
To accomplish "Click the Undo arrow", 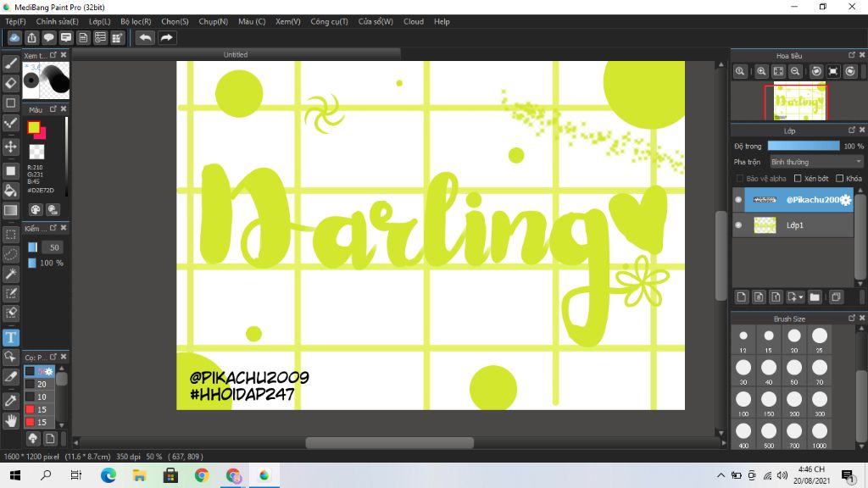I will (x=145, y=37).
